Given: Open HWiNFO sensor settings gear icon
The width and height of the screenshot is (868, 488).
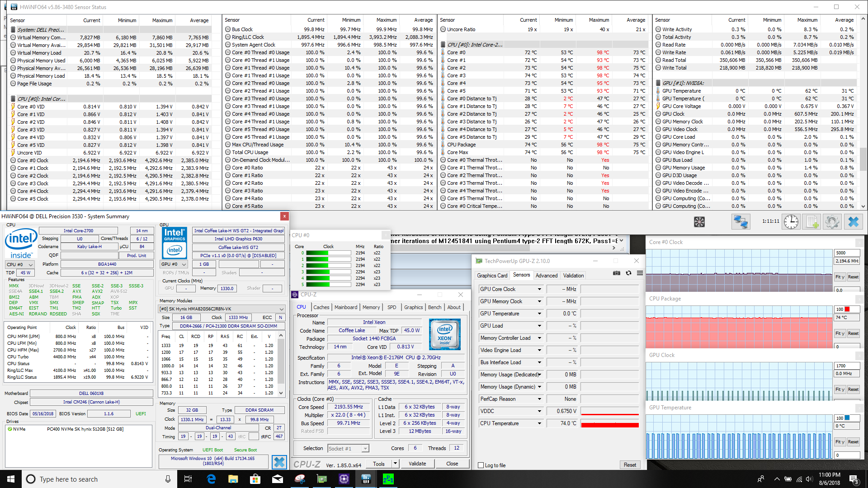Looking at the screenshot, I should point(832,222).
